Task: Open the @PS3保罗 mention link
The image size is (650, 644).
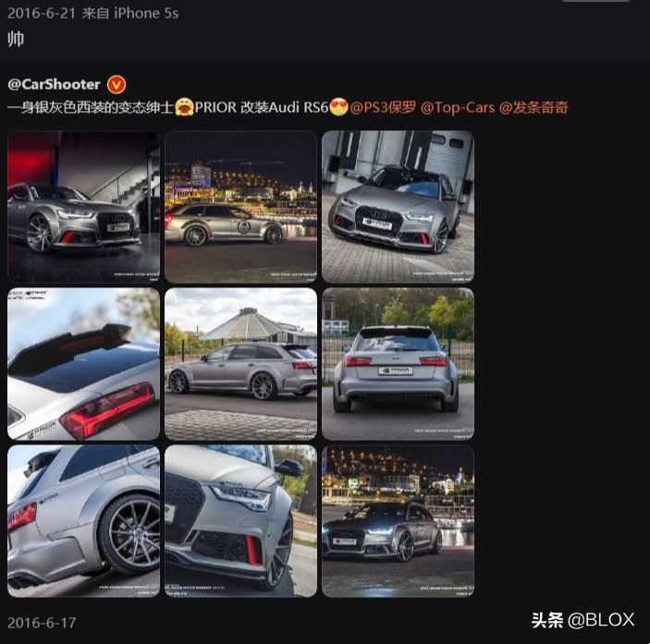Action: pos(382,108)
